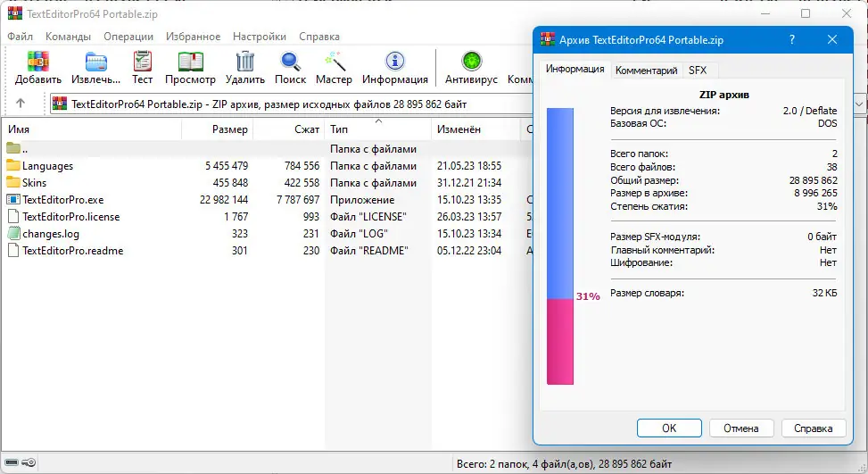Open the Файл menu
The width and height of the screenshot is (868, 474).
click(20, 37)
